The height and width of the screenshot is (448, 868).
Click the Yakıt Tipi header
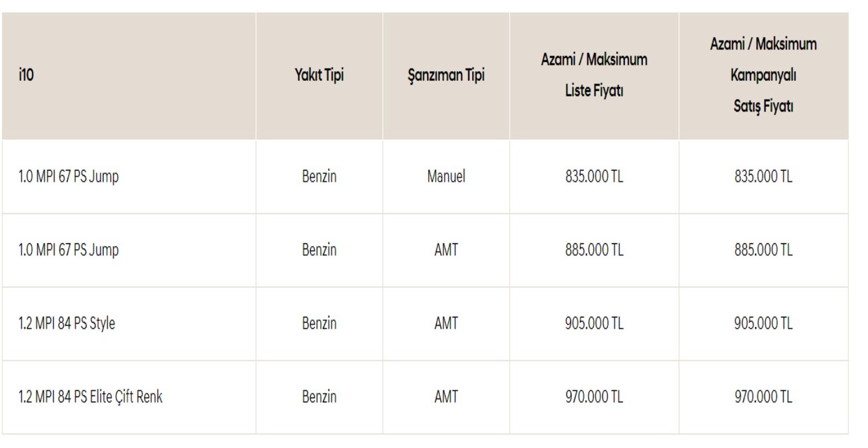(319, 76)
